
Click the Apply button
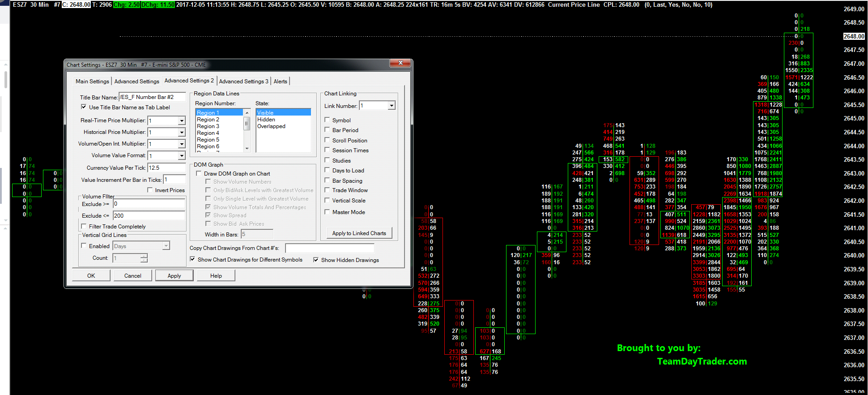pos(174,275)
